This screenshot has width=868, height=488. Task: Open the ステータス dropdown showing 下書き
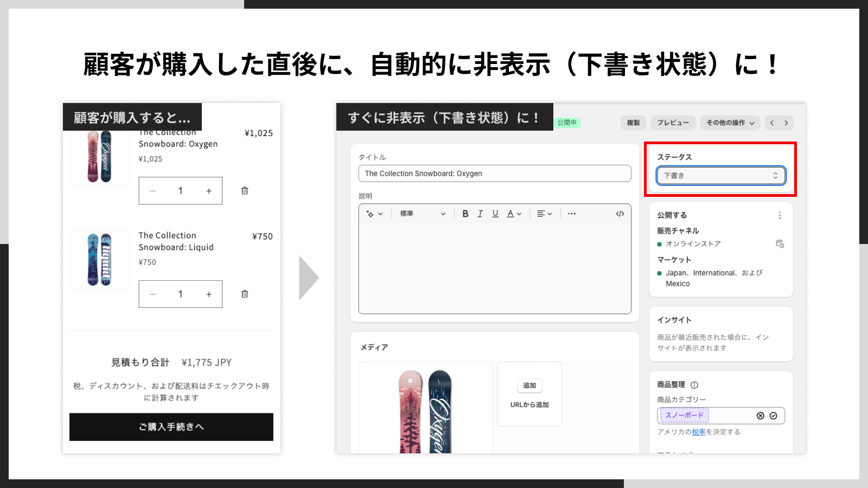pyautogui.click(x=720, y=175)
